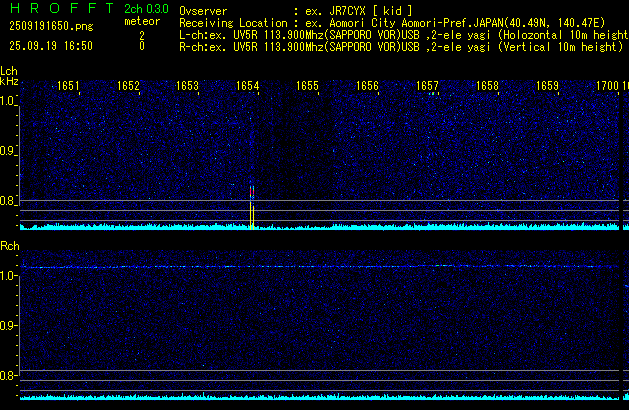Select the 1659 time marker
The height and width of the screenshot is (410, 629).
(x=547, y=86)
